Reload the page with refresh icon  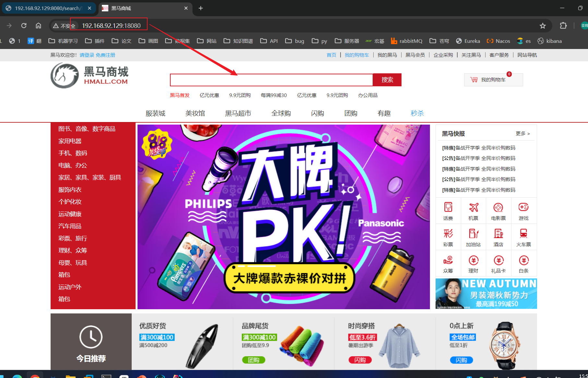pyautogui.click(x=24, y=25)
